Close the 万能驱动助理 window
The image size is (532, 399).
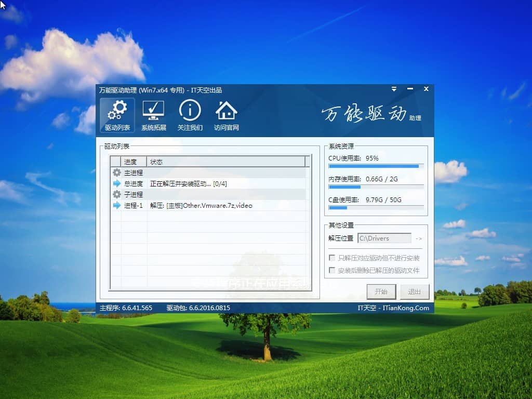click(426, 89)
